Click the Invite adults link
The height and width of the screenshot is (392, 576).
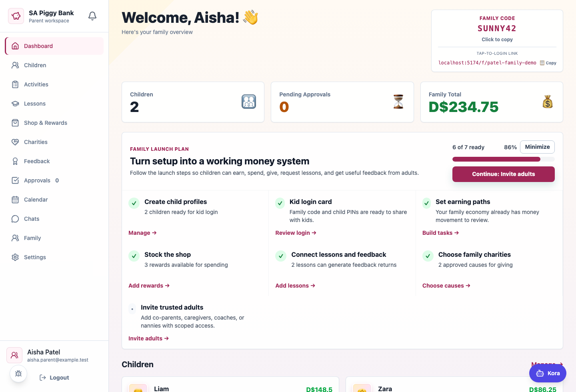pos(148,338)
